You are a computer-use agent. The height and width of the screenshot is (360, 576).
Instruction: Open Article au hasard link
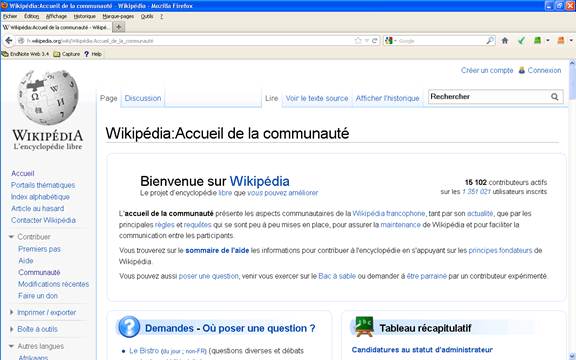37,208
